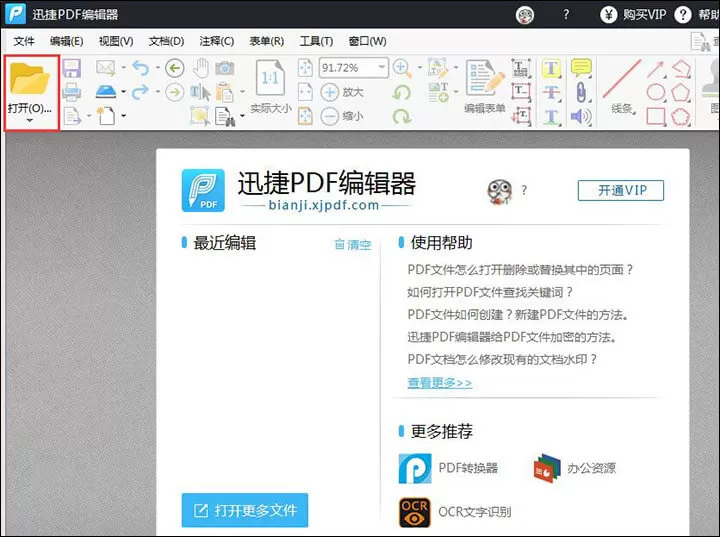Open the 注释(C) menu
This screenshot has height=537, width=720.
(217, 41)
